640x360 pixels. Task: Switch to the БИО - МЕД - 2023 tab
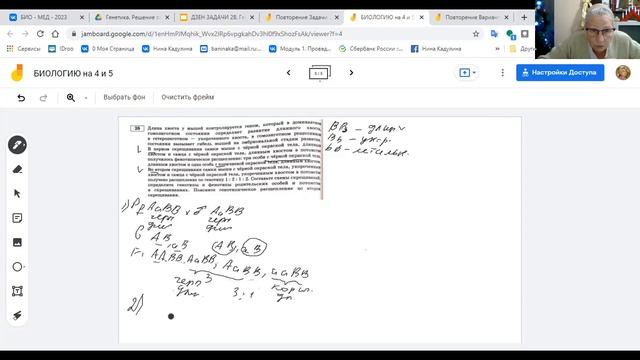(43, 17)
